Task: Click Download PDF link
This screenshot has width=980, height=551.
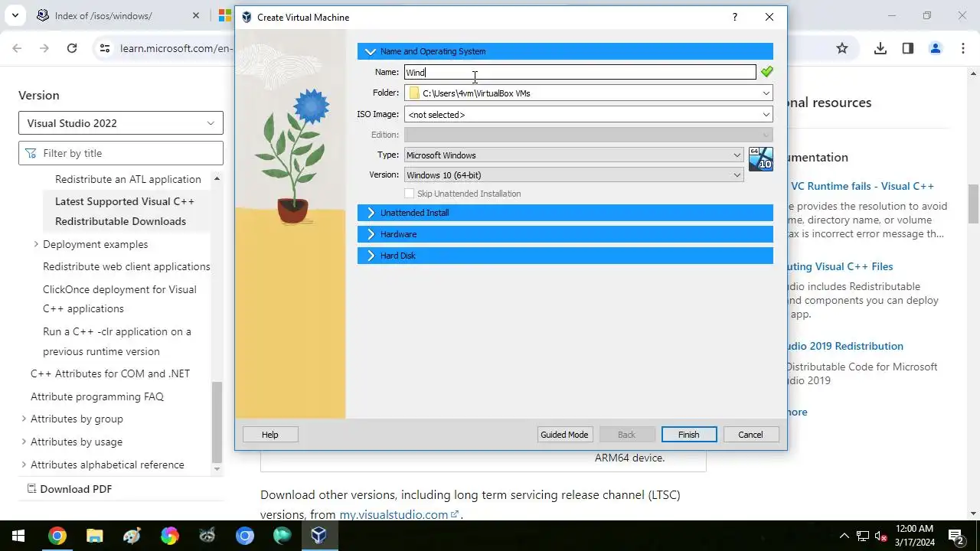Action: [x=70, y=489]
